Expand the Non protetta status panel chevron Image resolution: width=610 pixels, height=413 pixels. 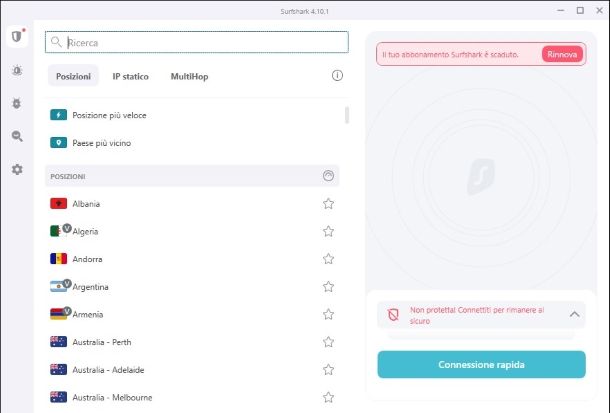point(575,315)
